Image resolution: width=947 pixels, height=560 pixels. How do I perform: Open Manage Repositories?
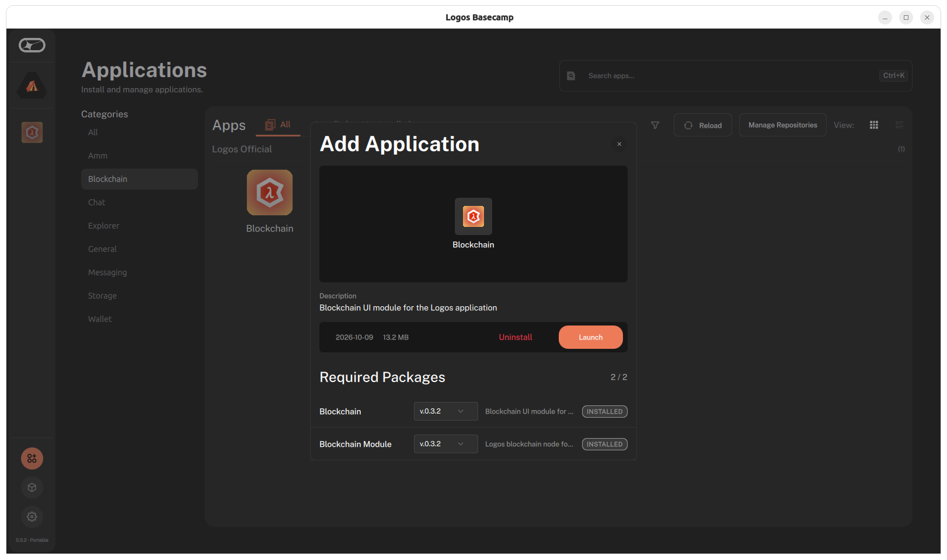point(783,125)
